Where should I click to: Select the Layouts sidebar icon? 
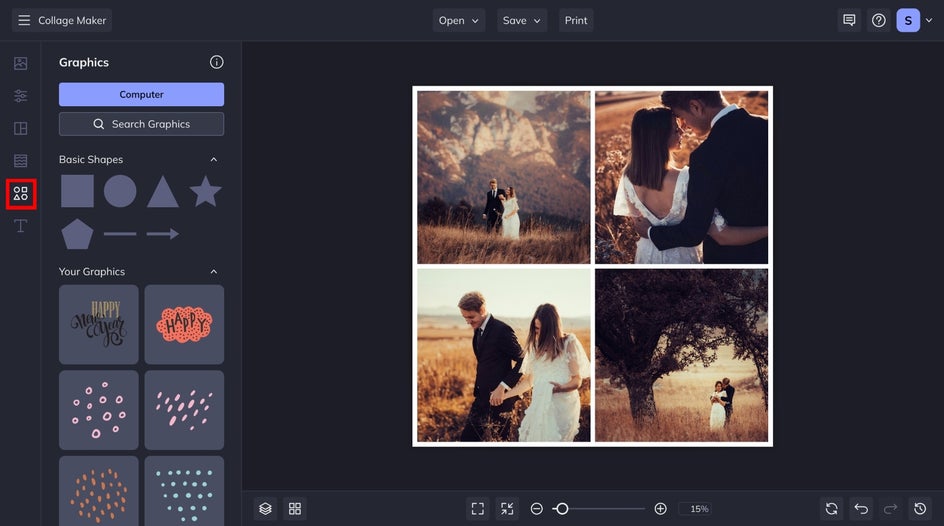click(x=20, y=129)
